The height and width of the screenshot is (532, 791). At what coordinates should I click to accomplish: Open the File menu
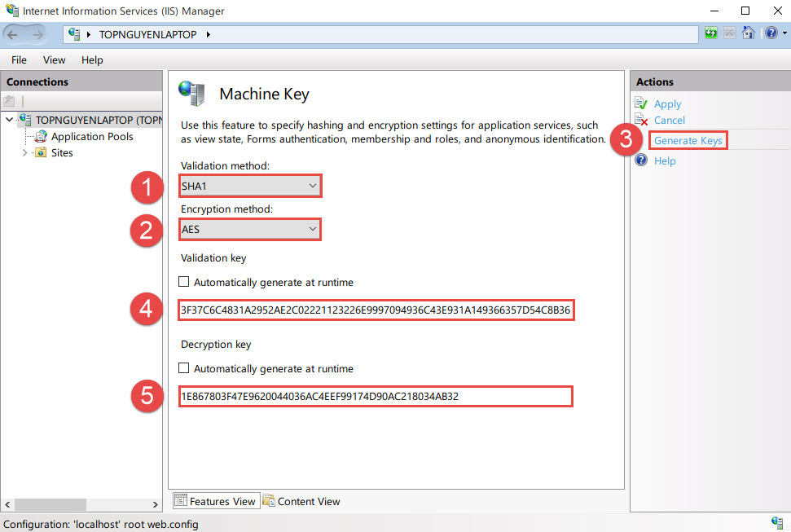tap(20, 59)
